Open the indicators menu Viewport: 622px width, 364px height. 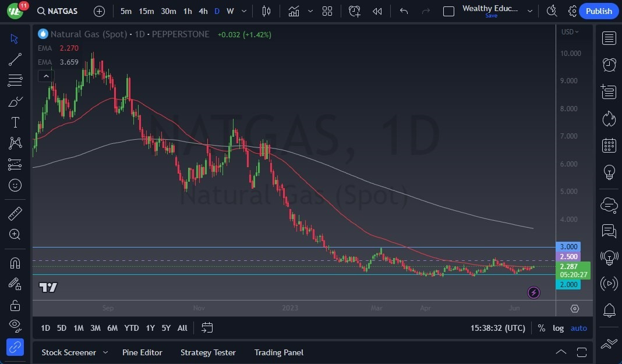(294, 11)
